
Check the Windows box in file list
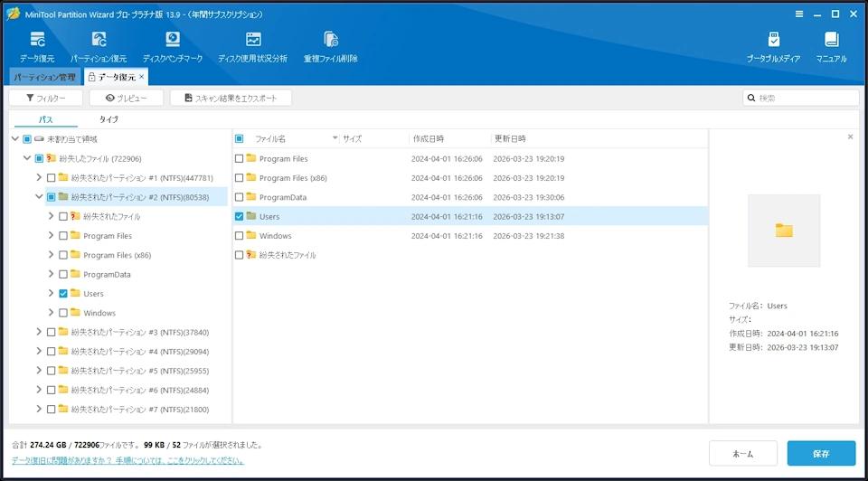[x=239, y=236]
